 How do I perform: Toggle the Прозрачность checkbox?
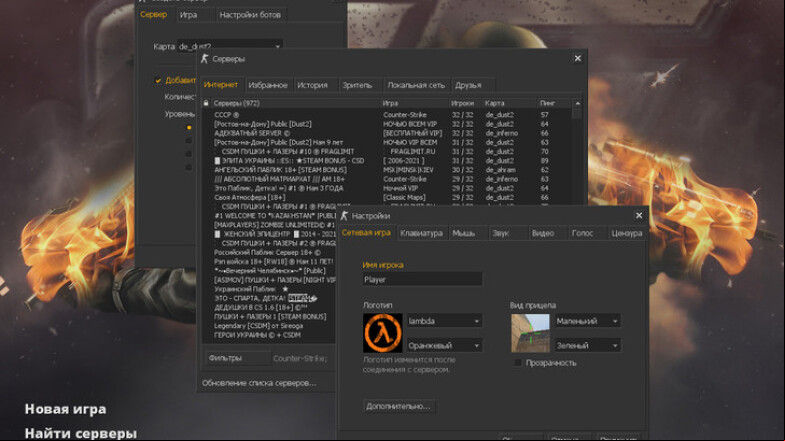point(518,363)
